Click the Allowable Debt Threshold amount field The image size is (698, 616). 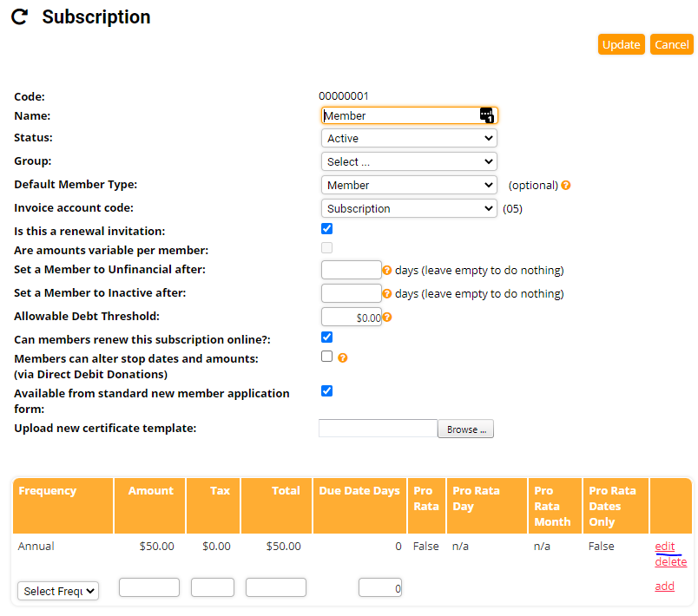[x=351, y=317]
